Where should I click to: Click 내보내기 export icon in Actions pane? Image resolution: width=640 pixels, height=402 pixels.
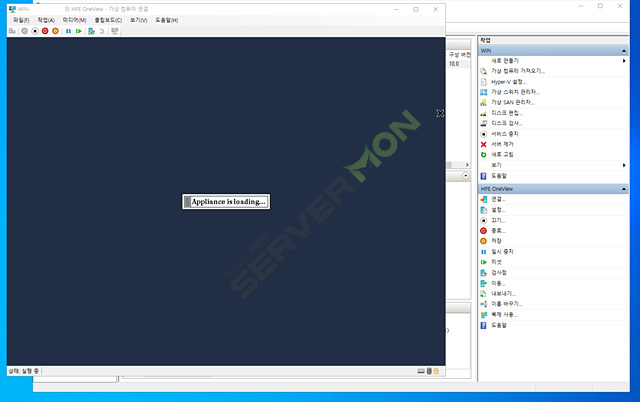pyautogui.click(x=484, y=293)
